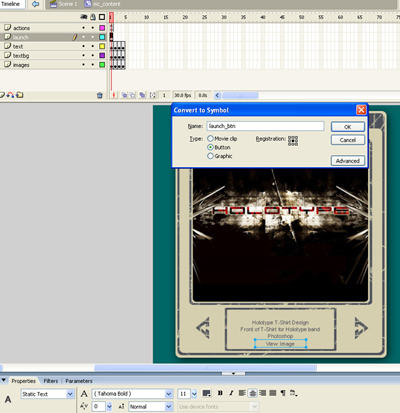Click the back arrow in edit bar
400x413 pixels.
[35, 4]
